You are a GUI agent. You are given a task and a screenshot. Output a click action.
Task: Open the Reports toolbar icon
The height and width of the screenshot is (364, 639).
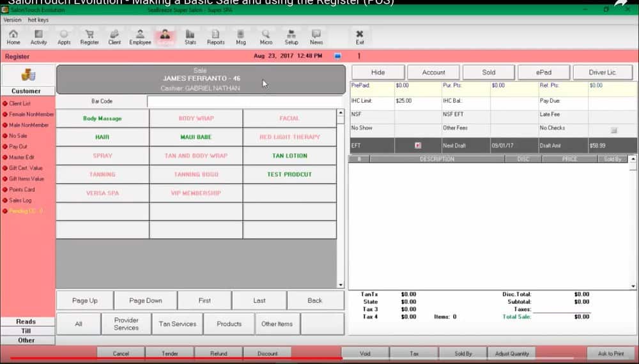pyautogui.click(x=215, y=36)
